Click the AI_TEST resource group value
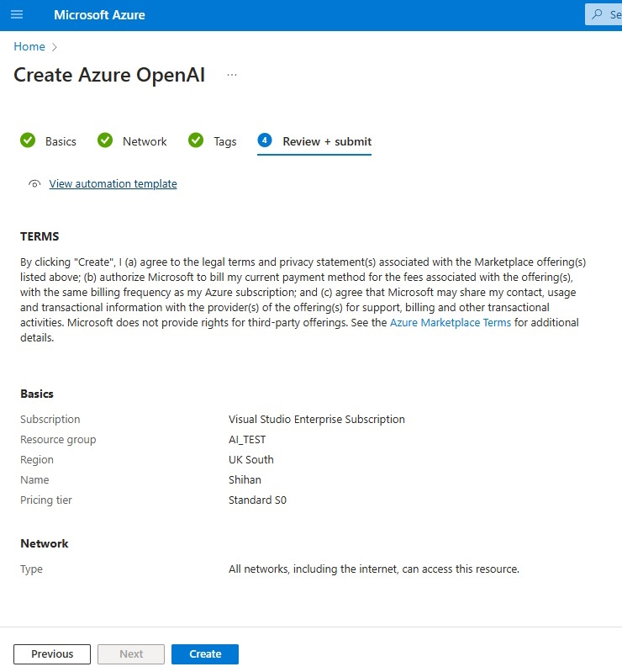 pyautogui.click(x=247, y=440)
